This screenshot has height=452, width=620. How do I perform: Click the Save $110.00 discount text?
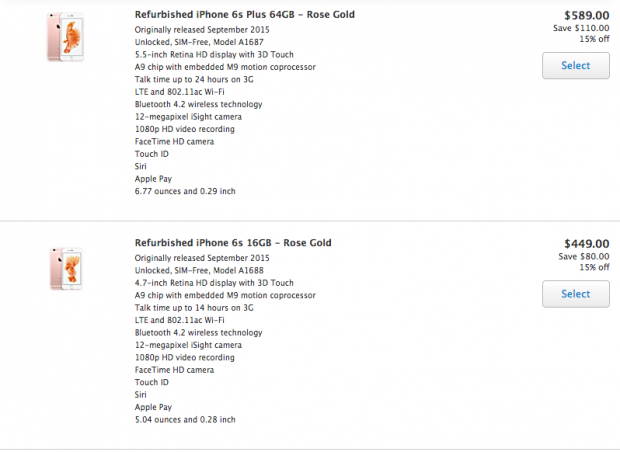click(581, 28)
